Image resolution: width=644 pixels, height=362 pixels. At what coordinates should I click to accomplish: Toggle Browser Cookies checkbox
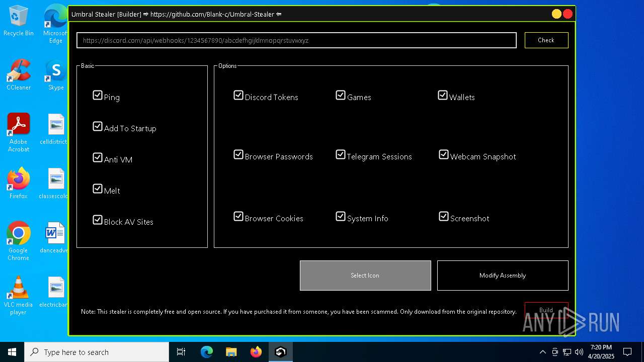(238, 216)
